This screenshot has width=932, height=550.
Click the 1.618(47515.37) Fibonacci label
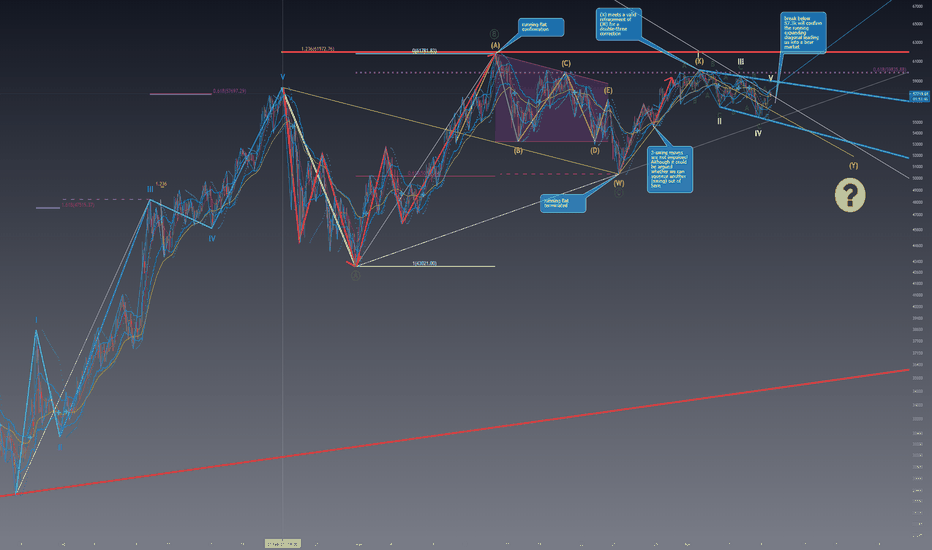point(78,205)
